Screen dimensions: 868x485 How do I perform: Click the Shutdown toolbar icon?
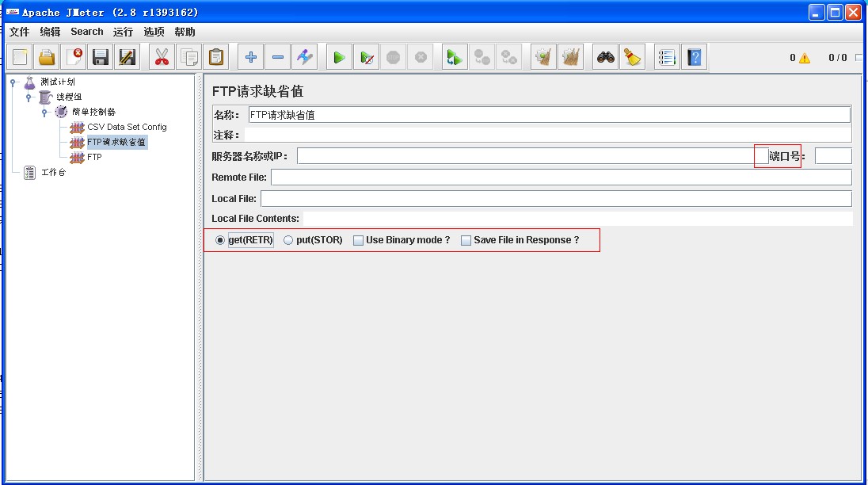coord(421,57)
